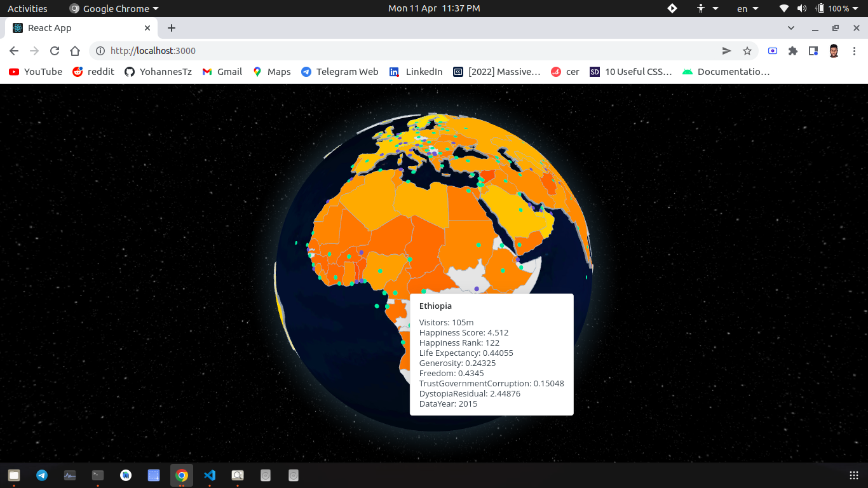This screenshot has height=488, width=868.
Task: Open the browser home page
Action: coord(75,51)
